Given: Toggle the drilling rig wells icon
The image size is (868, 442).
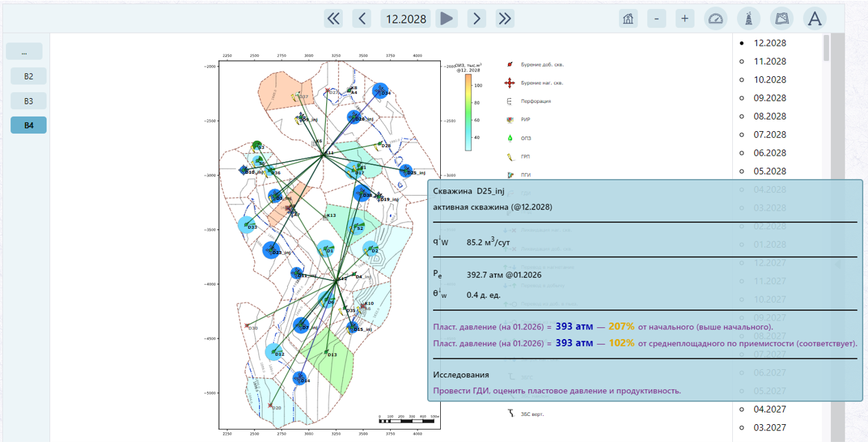Looking at the screenshot, I should point(749,19).
